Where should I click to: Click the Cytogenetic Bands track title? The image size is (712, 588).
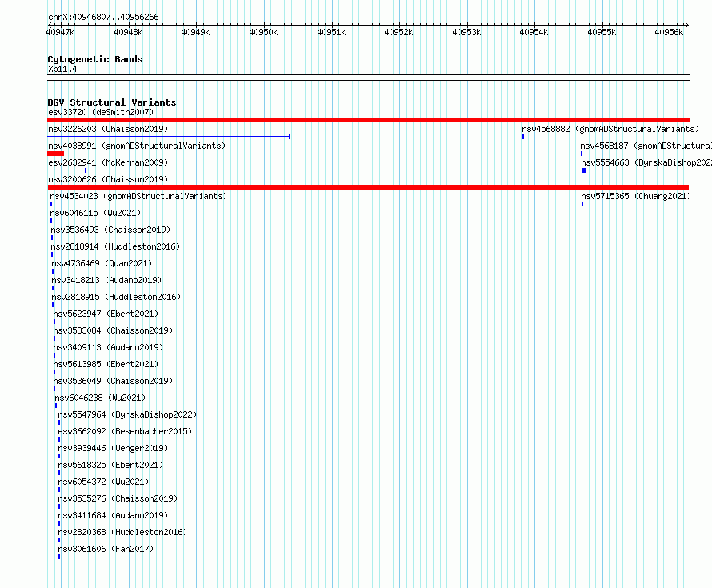tap(95, 59)
